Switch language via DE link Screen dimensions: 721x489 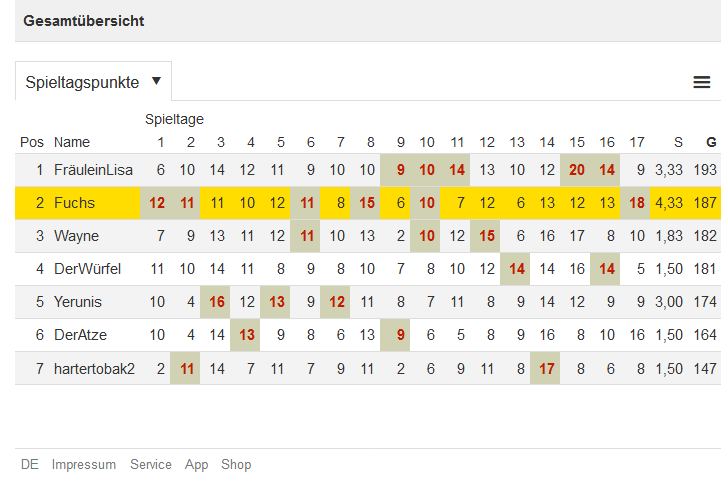pos(30,465)
